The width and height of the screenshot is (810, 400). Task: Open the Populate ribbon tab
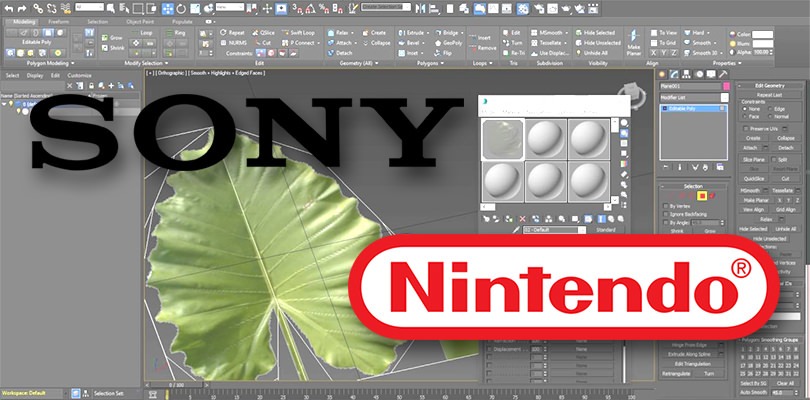pos(181,22)
